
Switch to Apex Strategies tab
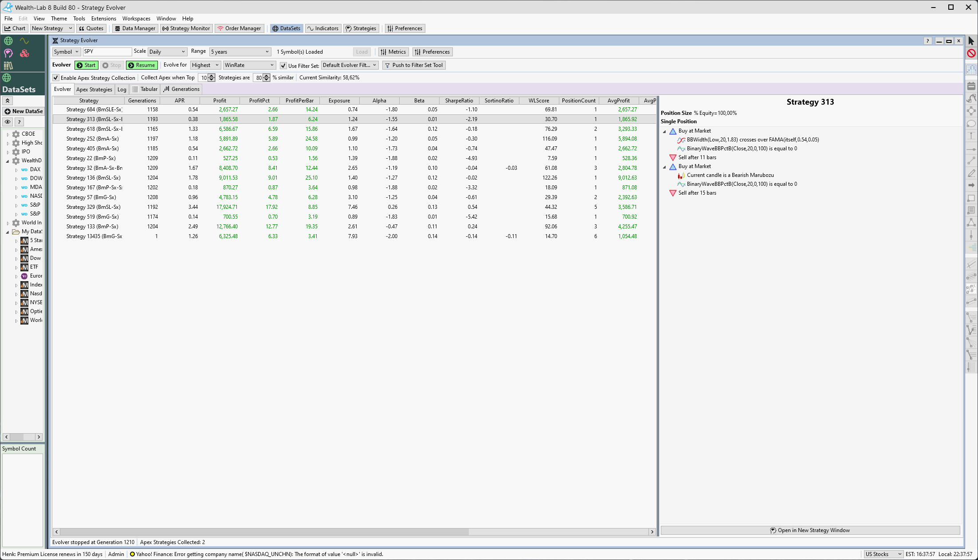[94, 90]
